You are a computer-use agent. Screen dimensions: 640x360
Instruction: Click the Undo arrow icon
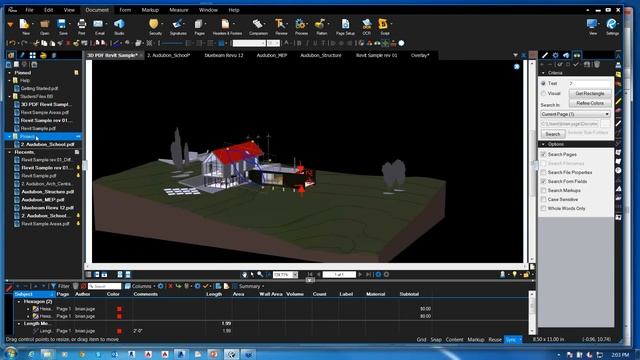pyautogui.click(x=13, y=43)
